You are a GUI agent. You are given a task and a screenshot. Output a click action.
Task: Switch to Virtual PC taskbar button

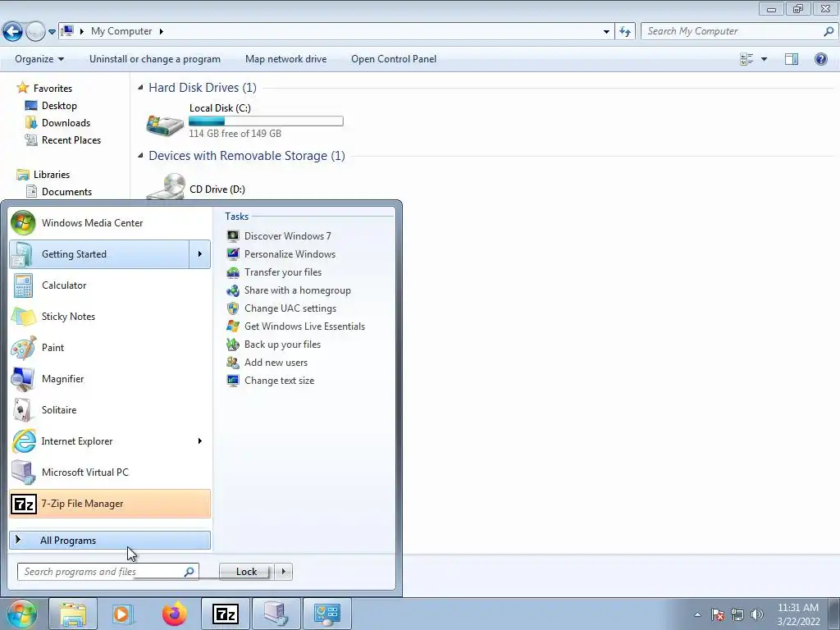coord(276,614)
